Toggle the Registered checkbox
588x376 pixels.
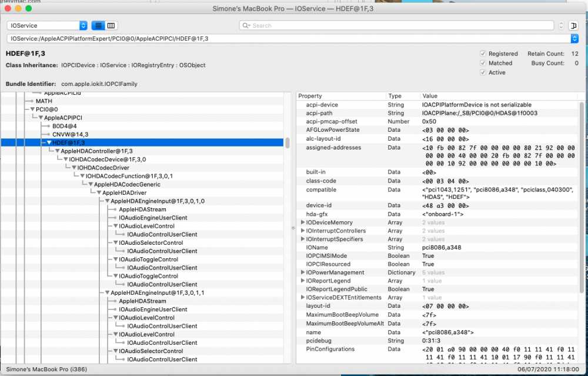(x=483, y=54)
